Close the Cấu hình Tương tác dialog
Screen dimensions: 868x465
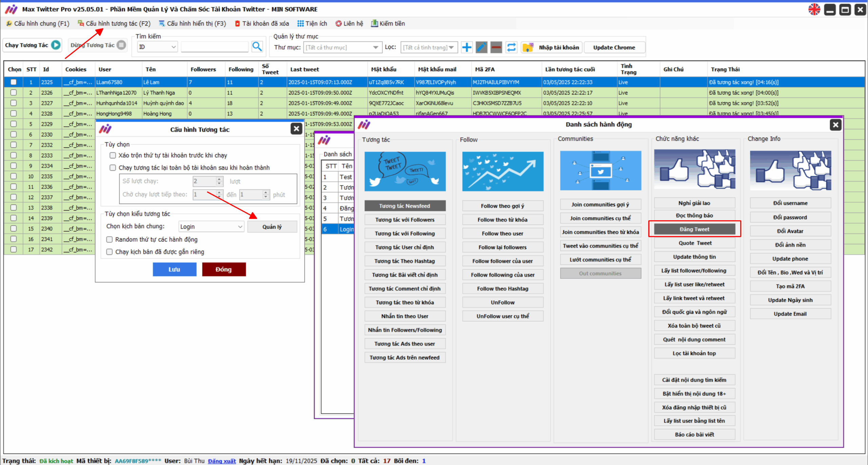click(x=296, y=129)
